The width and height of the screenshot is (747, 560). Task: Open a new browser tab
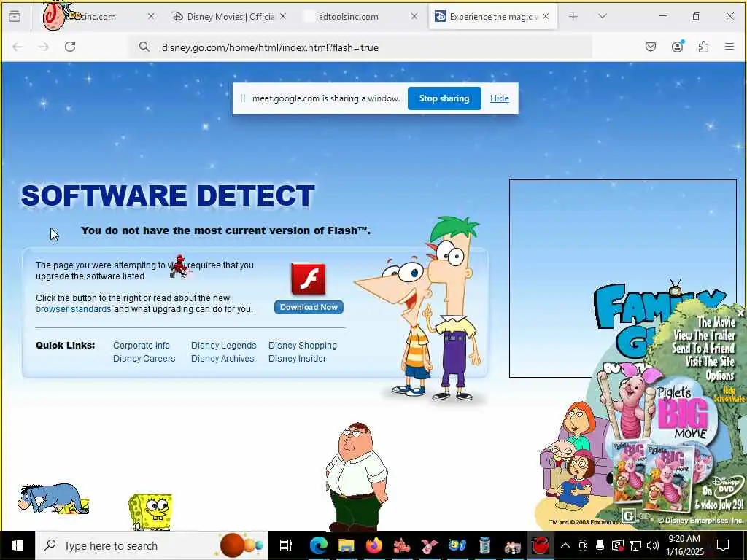(x=573, y=17)
